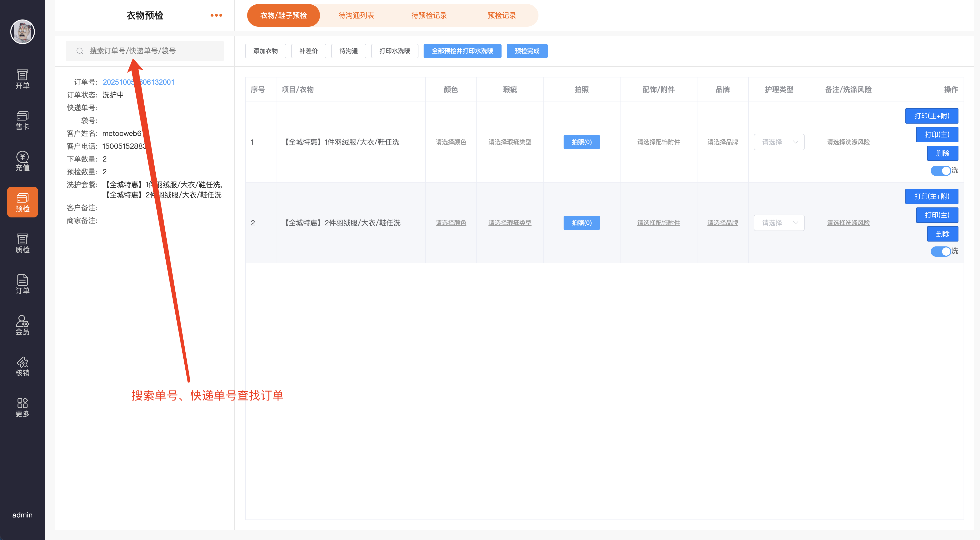Image resolution: width=980 pixels, height=540 pixels.
Task: Open the 更多 grid icon
Action: click(x=23, y=408)
